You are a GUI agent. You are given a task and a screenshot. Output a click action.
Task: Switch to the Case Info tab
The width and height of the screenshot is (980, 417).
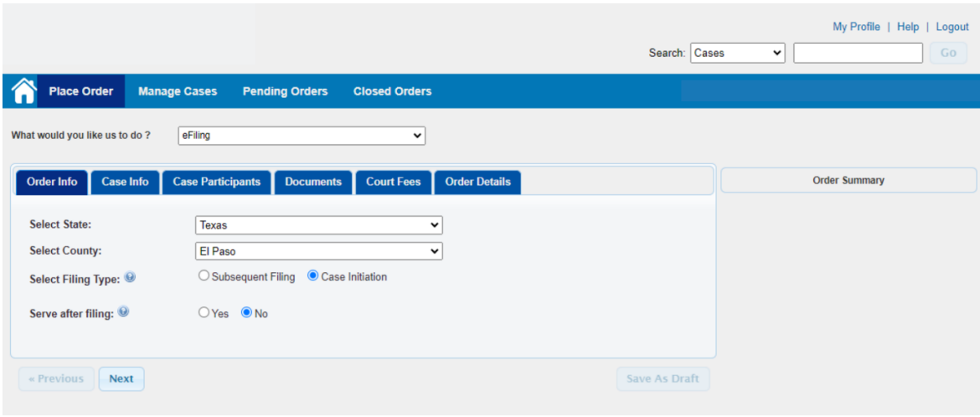(x=125, y=182)
